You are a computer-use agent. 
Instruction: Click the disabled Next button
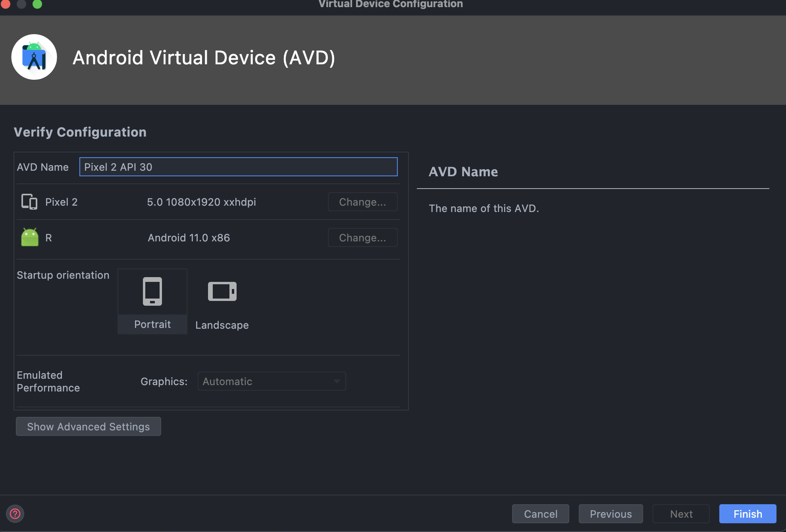coord(681,514)
